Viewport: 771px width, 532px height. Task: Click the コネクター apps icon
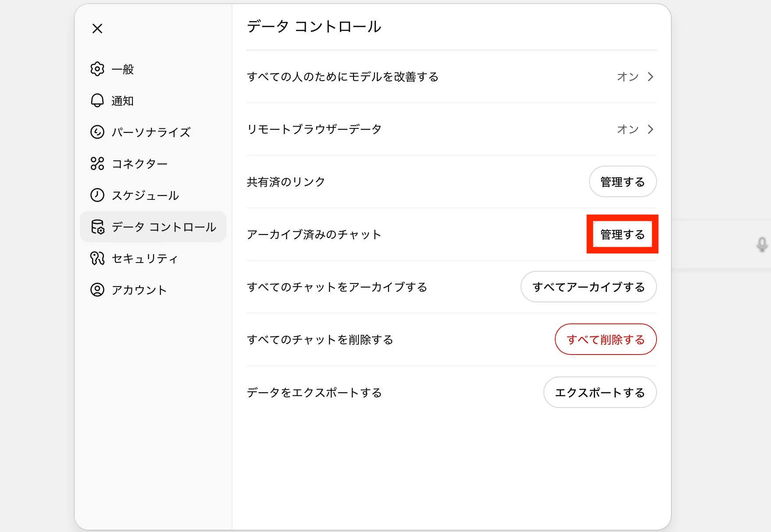[97, 163]
